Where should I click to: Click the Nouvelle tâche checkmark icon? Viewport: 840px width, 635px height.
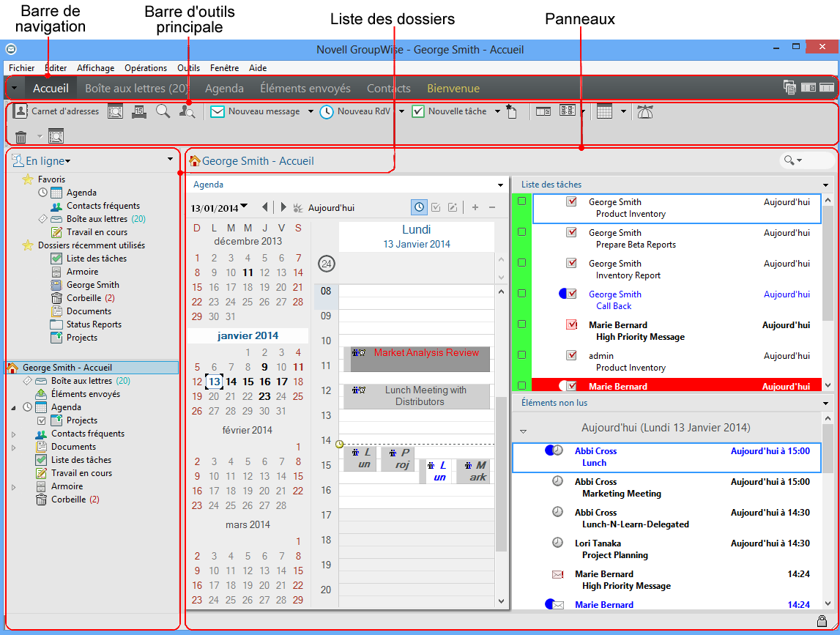pyautogui.click(x=418, y=111)
